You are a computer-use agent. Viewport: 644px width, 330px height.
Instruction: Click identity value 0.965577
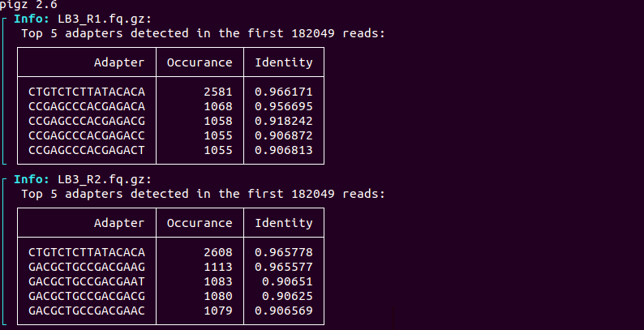click(284, 267)
